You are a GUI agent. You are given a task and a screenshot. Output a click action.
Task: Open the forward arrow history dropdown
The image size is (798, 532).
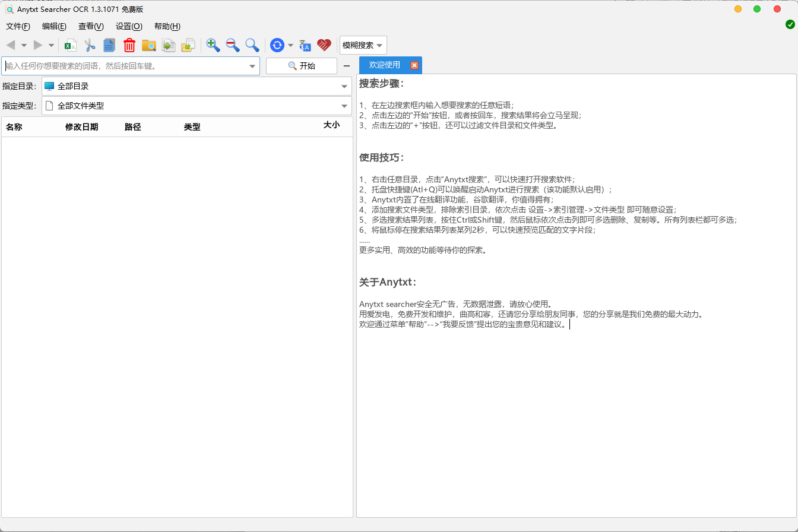(51, 45)
